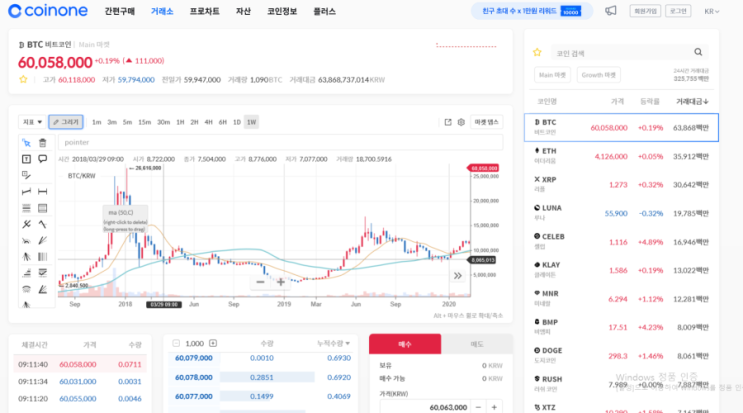Select the fan lines drawing tool
The width and height of the screenshot is (743, 413).
click(43, 241)
